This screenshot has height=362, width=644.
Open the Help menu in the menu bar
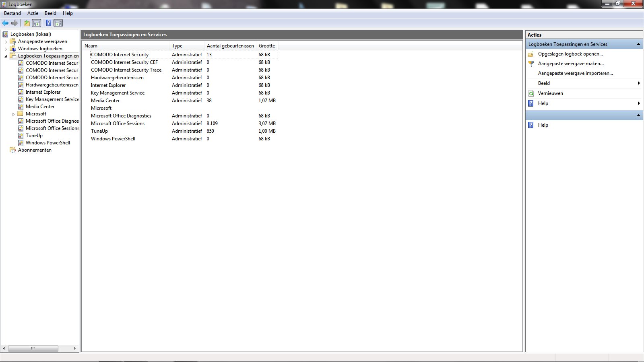[x=68, y=13]
